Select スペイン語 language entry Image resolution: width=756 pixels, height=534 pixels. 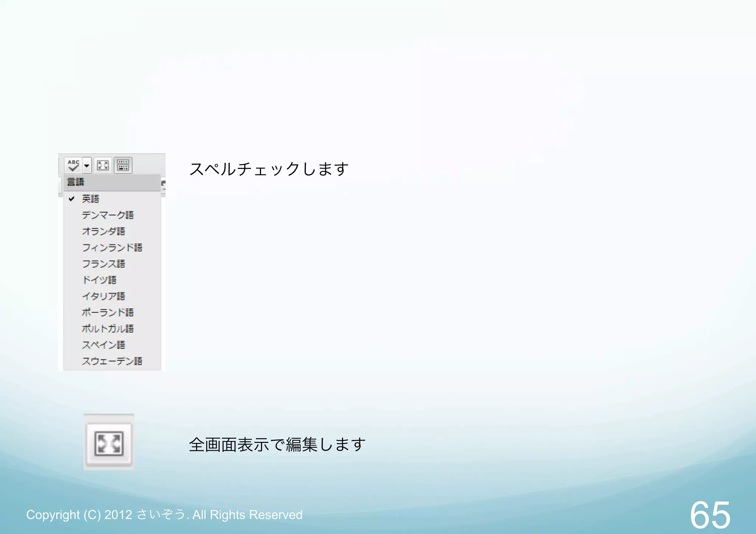[112, 345]
